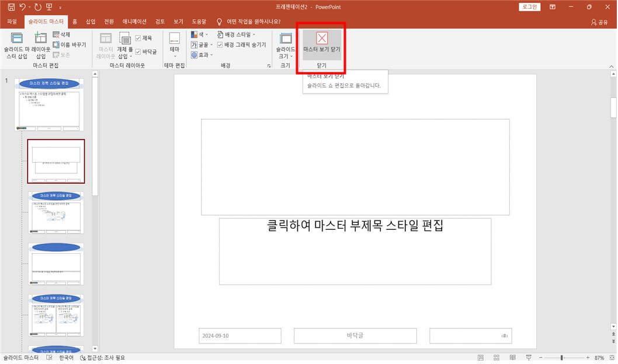The height and width of the screenshot is (364, 618).
Task: Click editor scrollbar down arrow
Action: click(x=613, y=326)
